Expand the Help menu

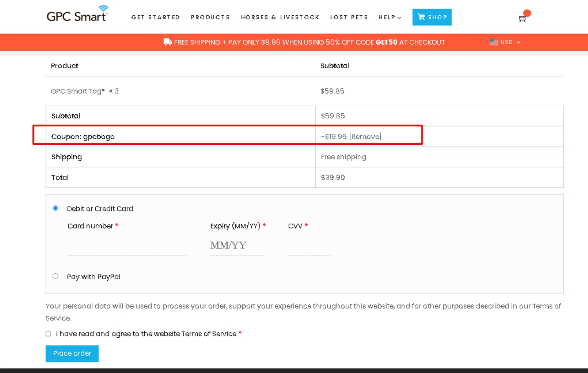[390, 17]
